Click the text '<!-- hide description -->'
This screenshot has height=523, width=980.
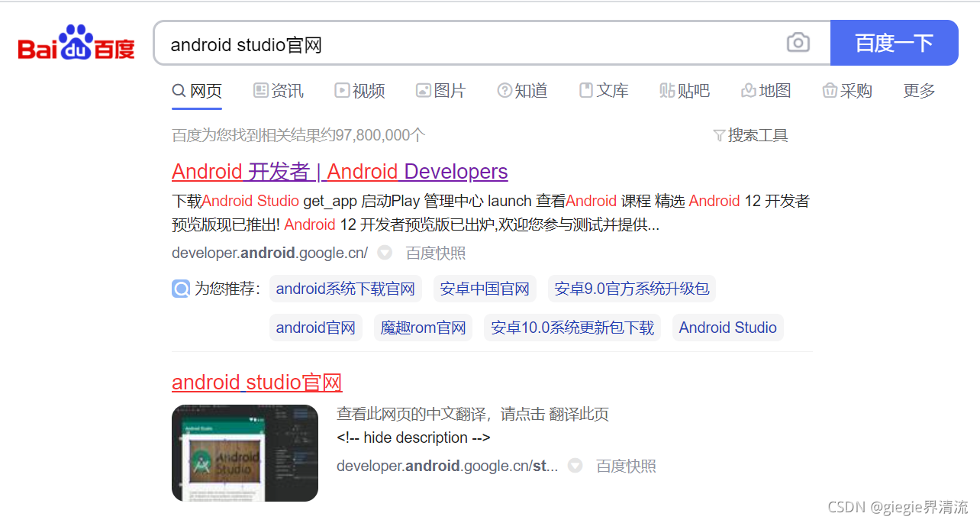click(x=414, y=437)
